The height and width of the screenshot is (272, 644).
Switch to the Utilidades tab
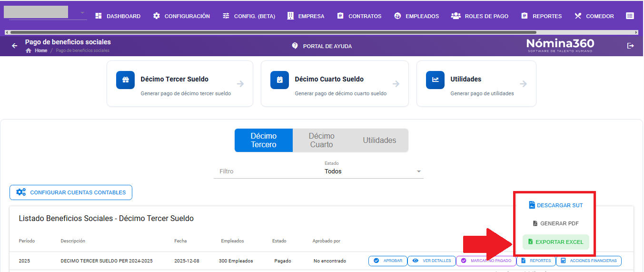click(x=379, y=141)
